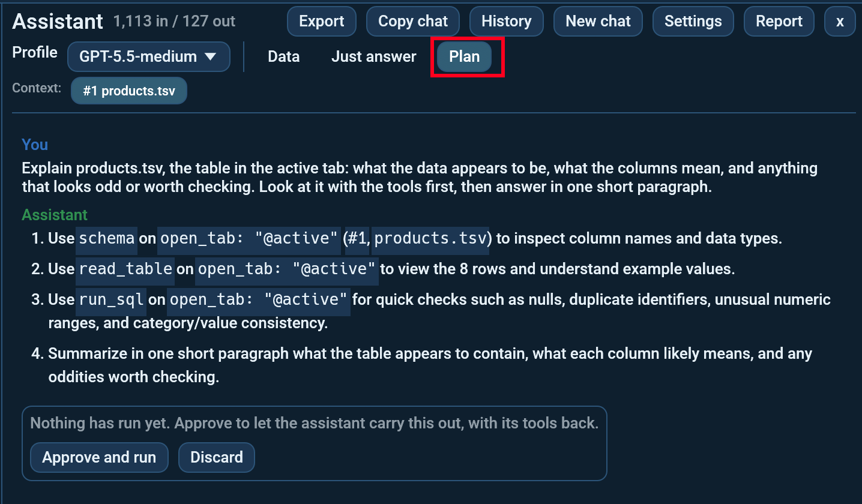Select the Just answer mode
Screen dimensions: 862x504
(x=374, y=57)
